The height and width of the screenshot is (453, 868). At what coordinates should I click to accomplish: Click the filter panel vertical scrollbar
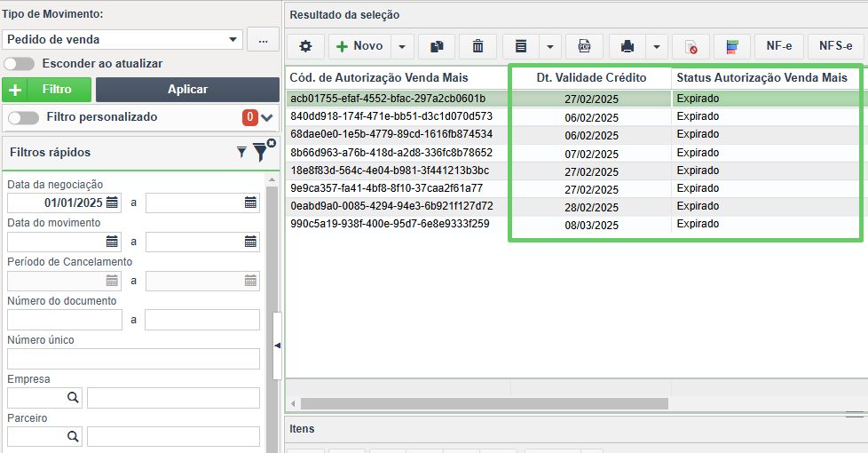pyautogui.click(x=272, y=318)
